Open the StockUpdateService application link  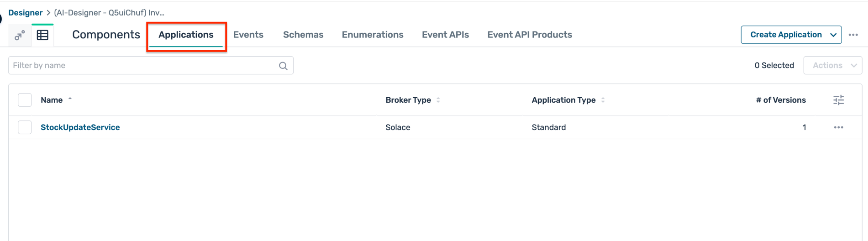(80, 127)
